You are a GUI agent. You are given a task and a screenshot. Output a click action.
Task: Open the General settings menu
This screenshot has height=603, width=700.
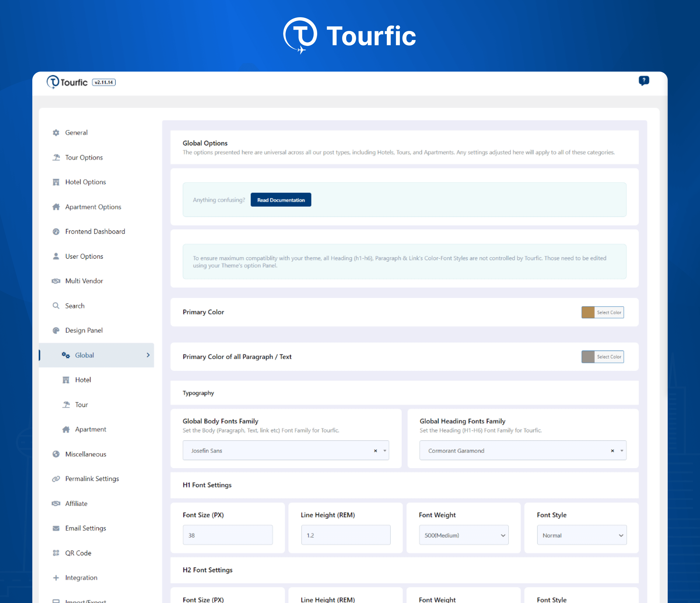click(76, 132)
